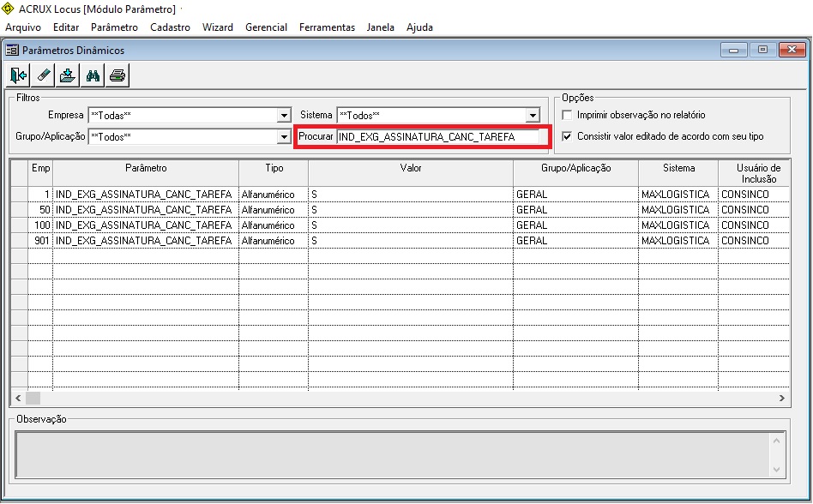The width and height of the screenshot is (813, 504).
Task: Click the Observação text area
Action: [393, 455]
